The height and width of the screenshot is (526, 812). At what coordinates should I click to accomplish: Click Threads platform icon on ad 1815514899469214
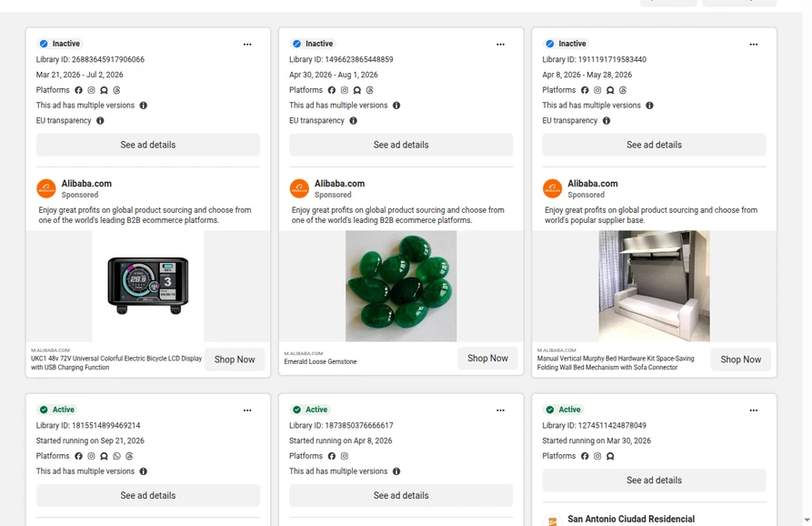(x=129, y=456)
